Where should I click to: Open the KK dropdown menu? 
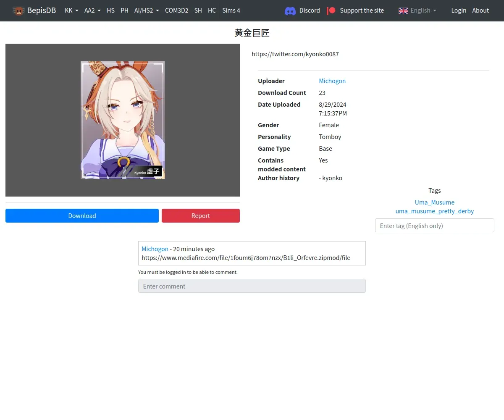pos(71,10)
